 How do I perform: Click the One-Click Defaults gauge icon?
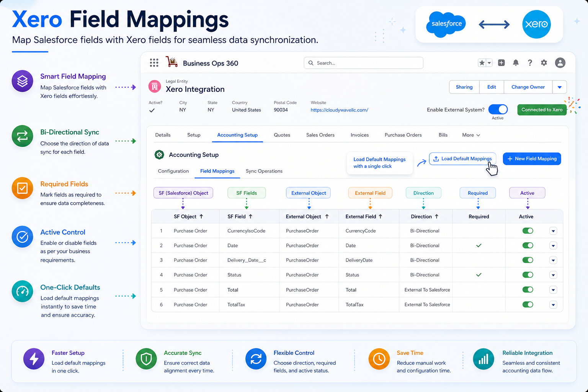22,291
